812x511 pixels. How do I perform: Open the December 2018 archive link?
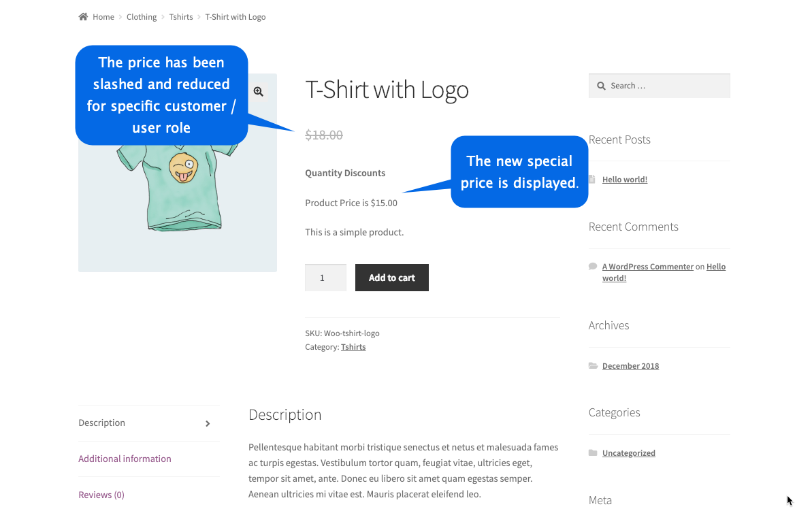[630, 366]
